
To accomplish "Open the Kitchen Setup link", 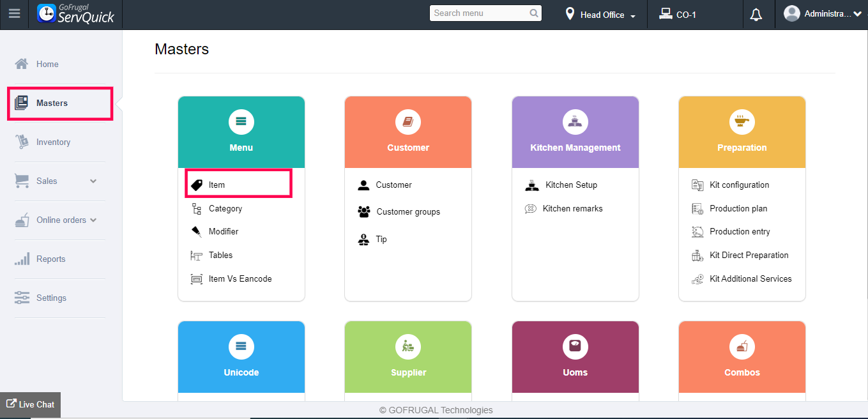I will point(571,185).
